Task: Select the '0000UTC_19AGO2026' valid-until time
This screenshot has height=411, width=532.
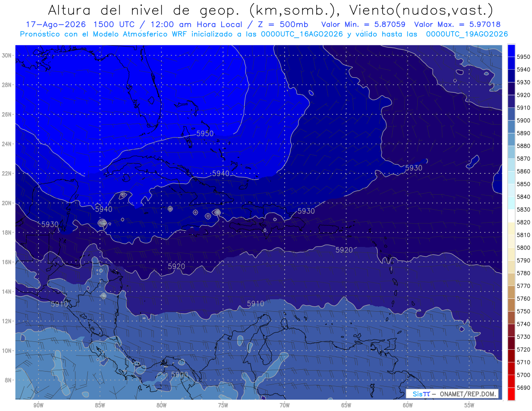Action: (x=467, y=34)
